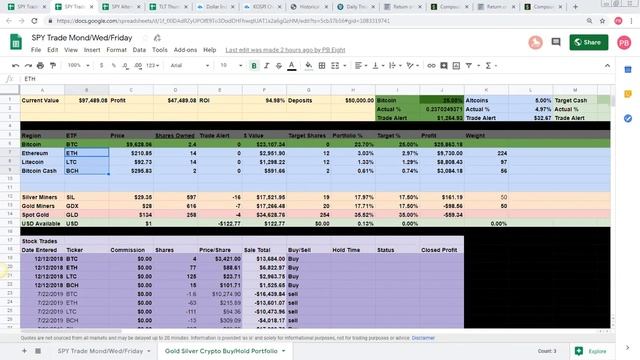Image resolution: width=640 pixels, height=360 pixels.
Task: Open the Insert menu
Action: [92, 50]
